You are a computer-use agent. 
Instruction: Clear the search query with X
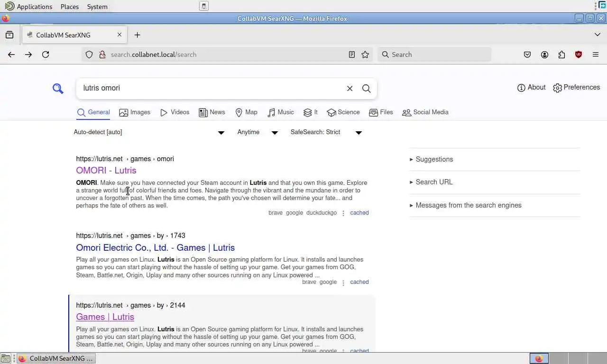(349, 88)
